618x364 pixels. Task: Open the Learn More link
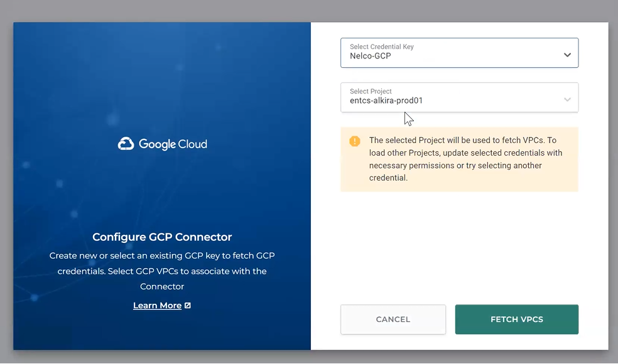point(157,306)
